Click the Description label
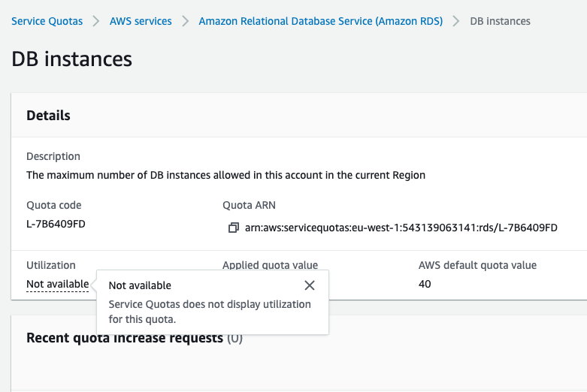 53,156
